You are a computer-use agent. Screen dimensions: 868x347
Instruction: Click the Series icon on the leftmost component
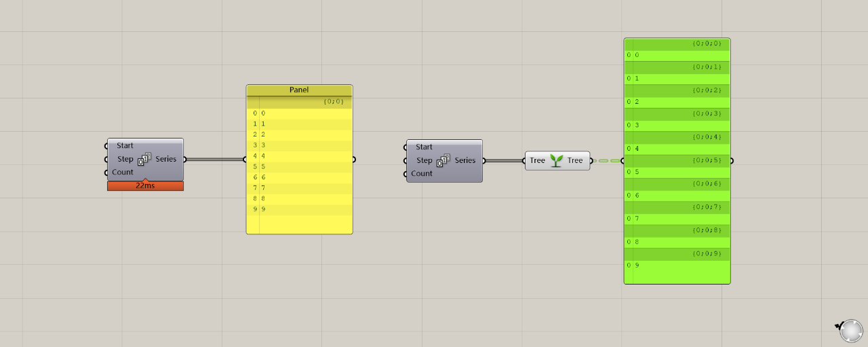(x=144, y=160)
